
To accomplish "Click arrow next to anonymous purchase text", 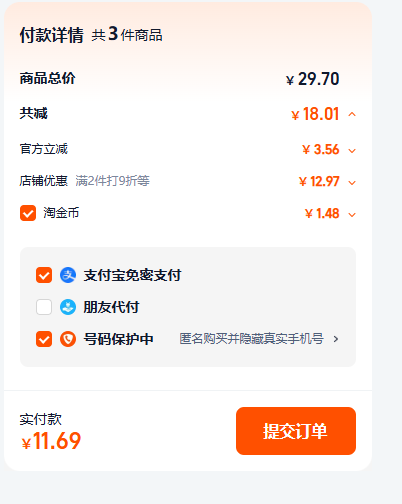I will pos(336,339).
